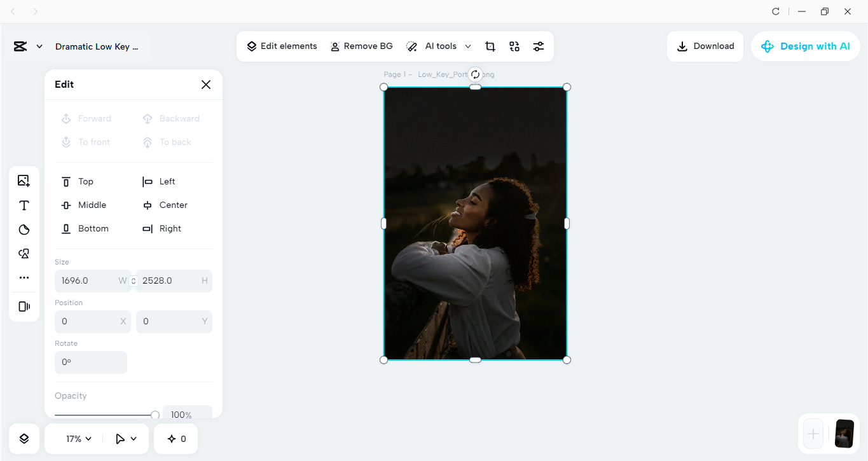
Task: Open the Crop tool in top toolbar
Action: click(x=490, y=46)
